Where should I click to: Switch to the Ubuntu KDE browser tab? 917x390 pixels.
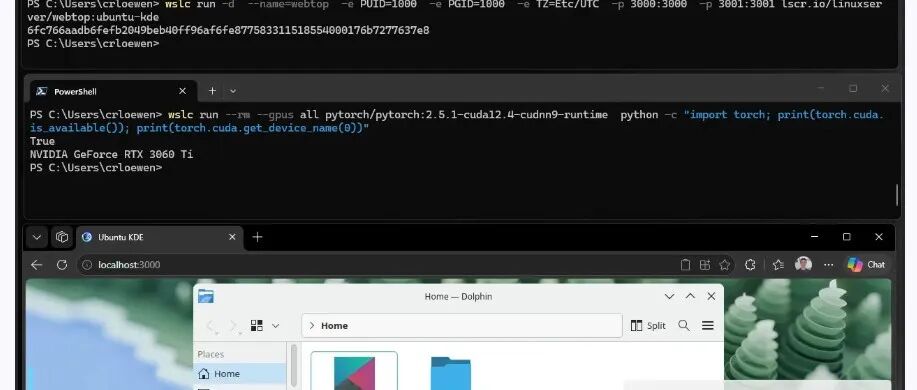[x=160, y=237]
